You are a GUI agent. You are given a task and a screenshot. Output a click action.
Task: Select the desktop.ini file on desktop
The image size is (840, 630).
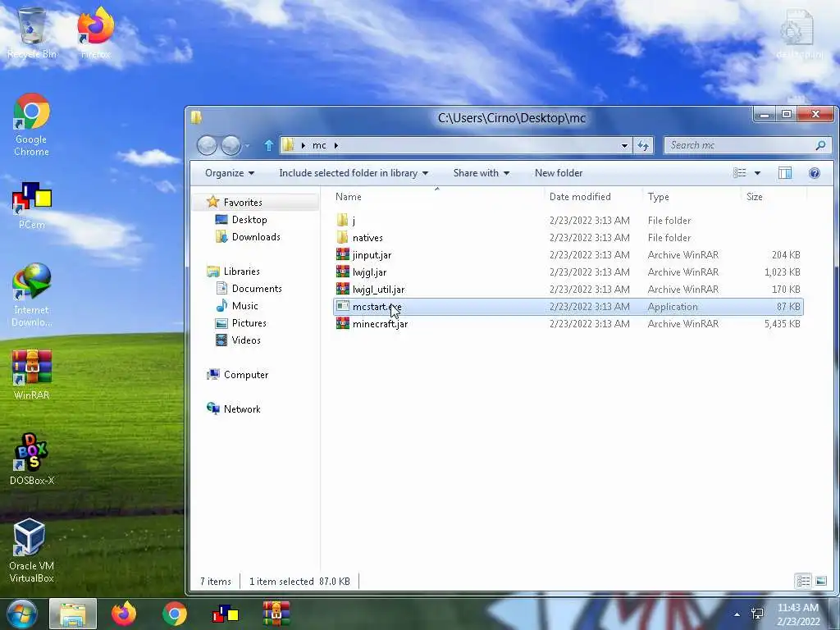[x=799, y=33]
